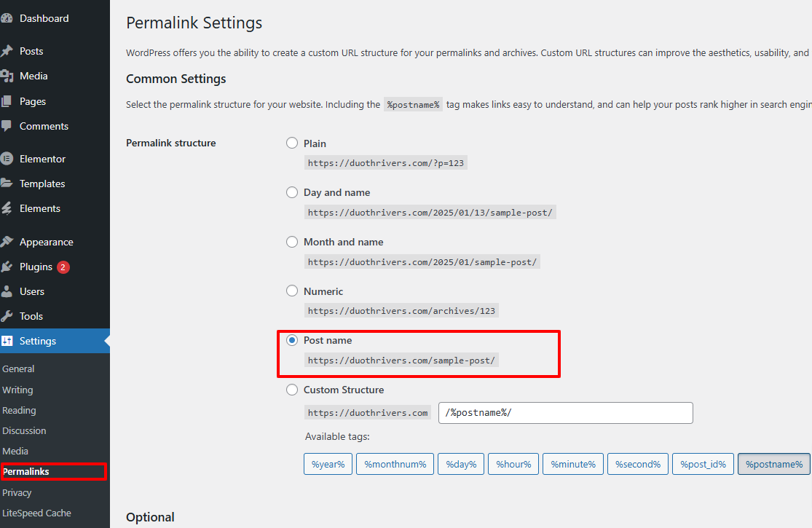Viewport: 812px width, 528px height.
Task: Click the Elements icon in sidebar
Action: [7, 208]
